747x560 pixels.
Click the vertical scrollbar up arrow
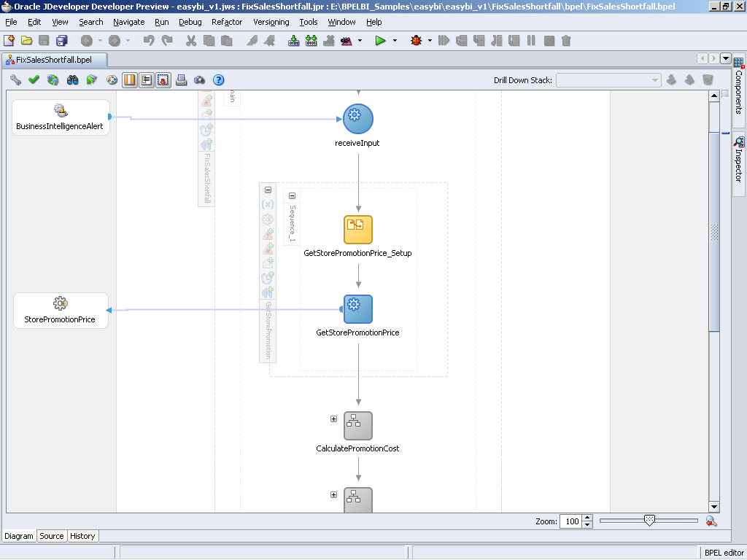tap(714, 96)
